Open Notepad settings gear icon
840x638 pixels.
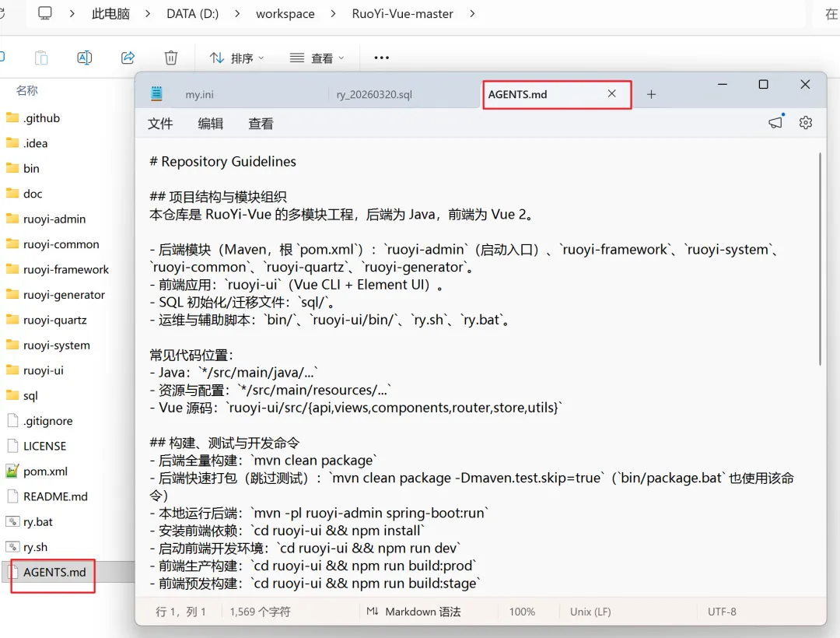(x=805, y=123)
